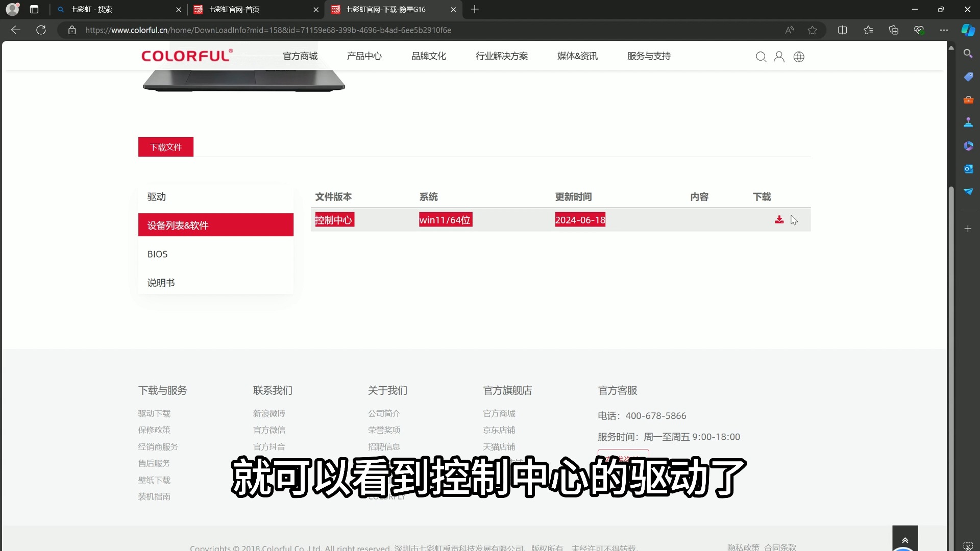Open the browser settings ellipsis menu
The height and width of the screenshot is (551, 980).
click(x=944, y=30)
